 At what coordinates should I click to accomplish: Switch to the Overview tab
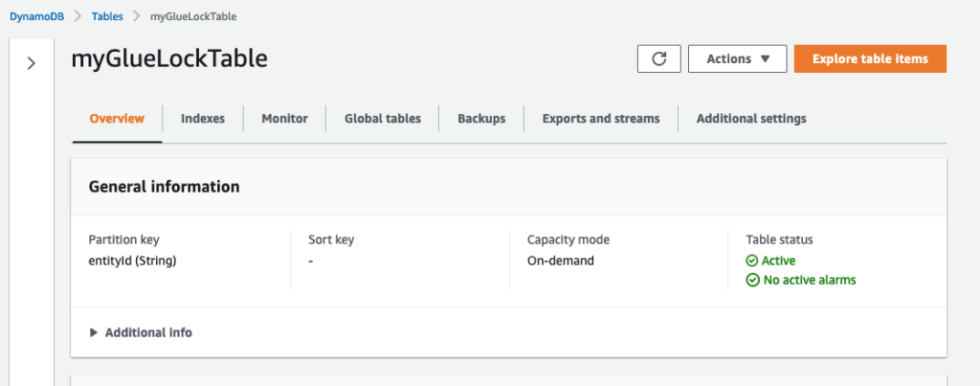[x=117, y=118]
